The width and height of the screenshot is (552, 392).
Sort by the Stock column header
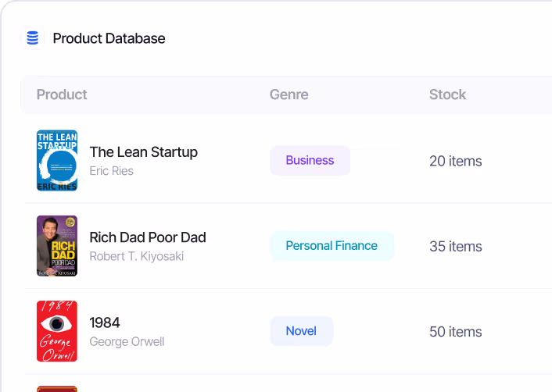(x=447, y=94)
